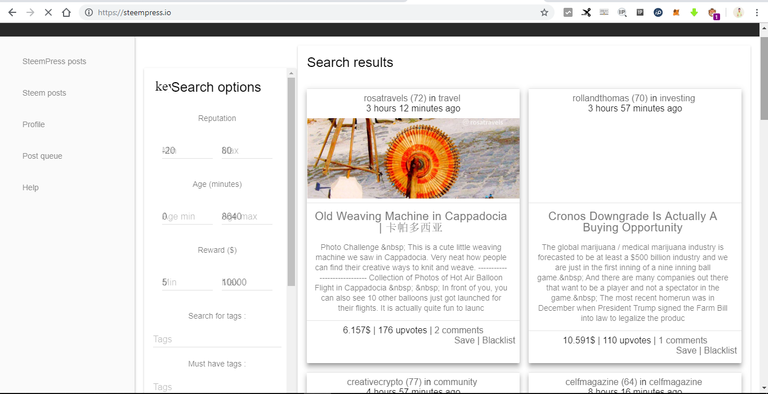This screenshot has width=768, height=394.
Task: Click the Search for tags input
Action: pyautogui.click(x=217, y=339)
